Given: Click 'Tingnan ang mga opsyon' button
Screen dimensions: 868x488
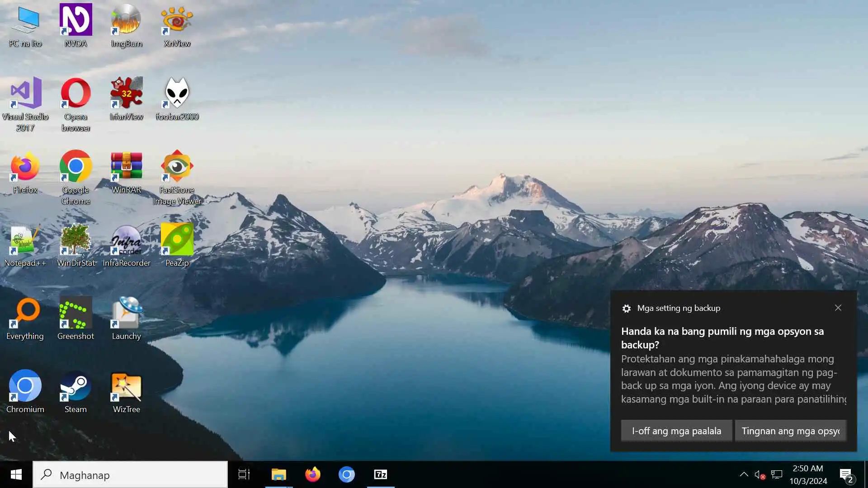Looking at the screenshot, I should coord(790,431).
